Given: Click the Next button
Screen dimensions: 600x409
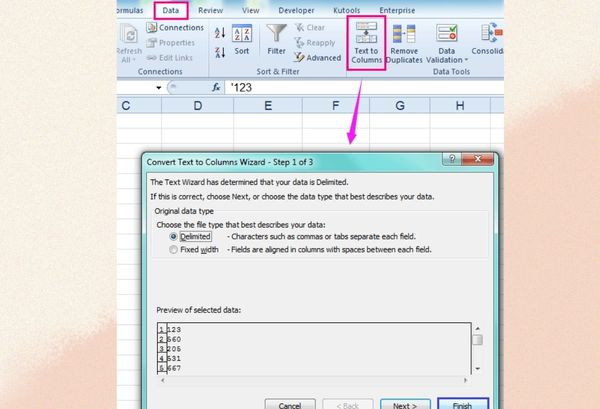Looking at the screenshot, I should [x=405, y=405].
